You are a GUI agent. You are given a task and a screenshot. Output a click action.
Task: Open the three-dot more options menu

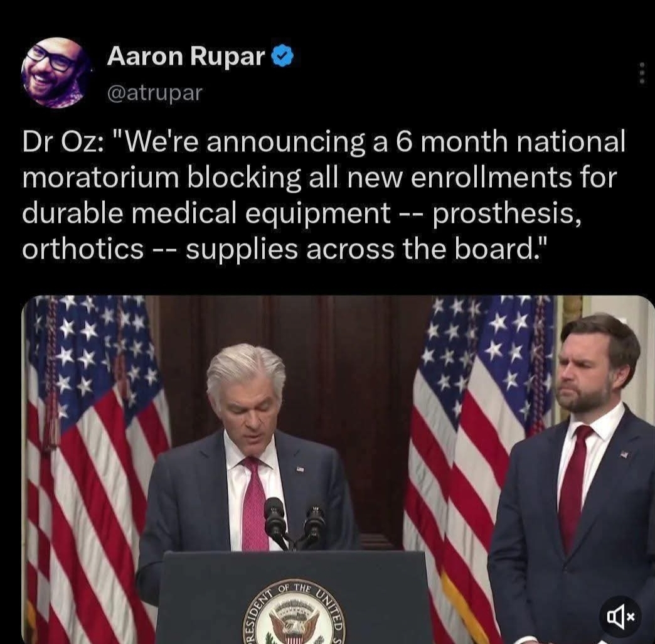point(642,73)
